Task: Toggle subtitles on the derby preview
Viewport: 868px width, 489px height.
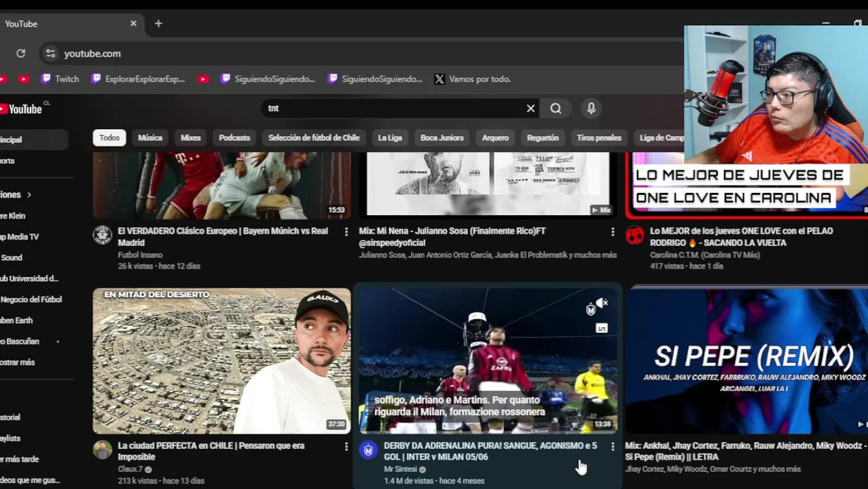Action: (x=602, y=328)
